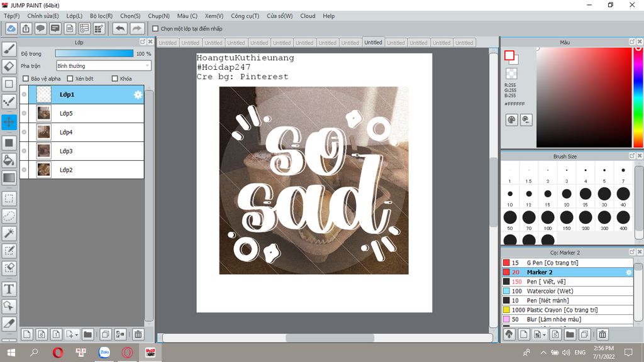This screenshot has height=362, width=644.
Task: Select the Brush tool in left toolbar
Action: tap(9, 49)
